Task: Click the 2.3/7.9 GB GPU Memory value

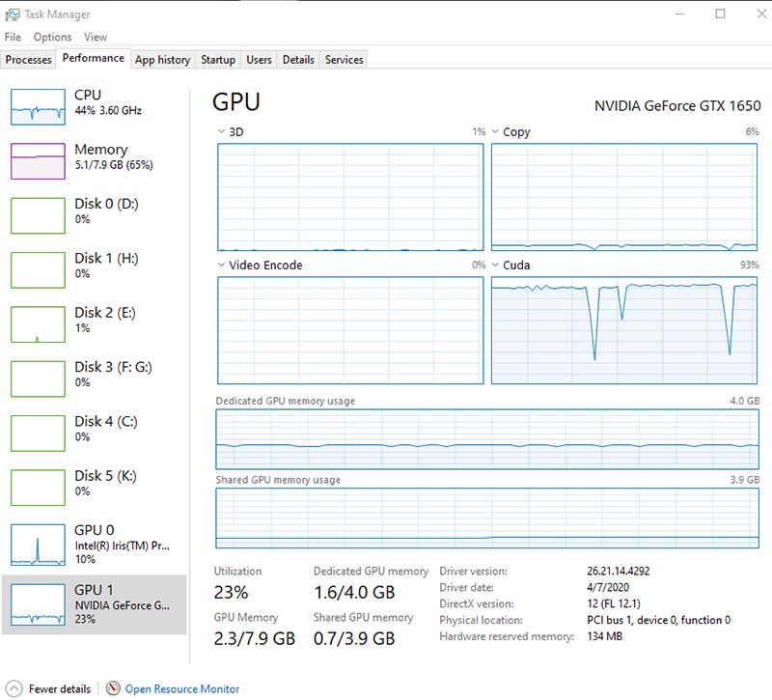Action: coord(255,638)
